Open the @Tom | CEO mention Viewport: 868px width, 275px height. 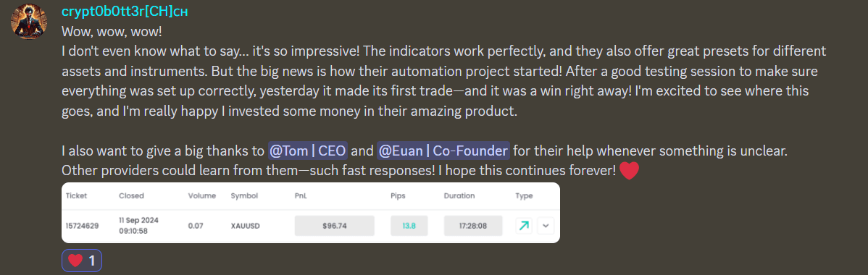click(308, 150)
